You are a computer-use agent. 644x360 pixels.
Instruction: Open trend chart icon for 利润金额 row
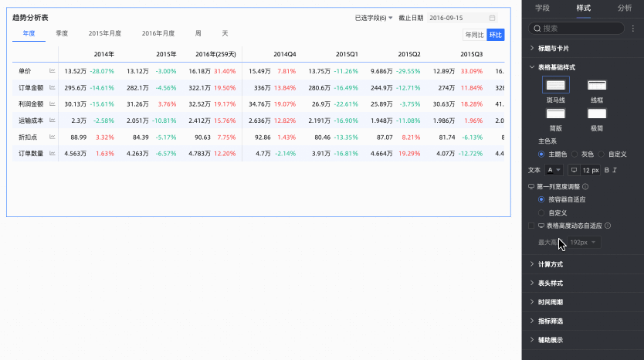coord(53,104)
